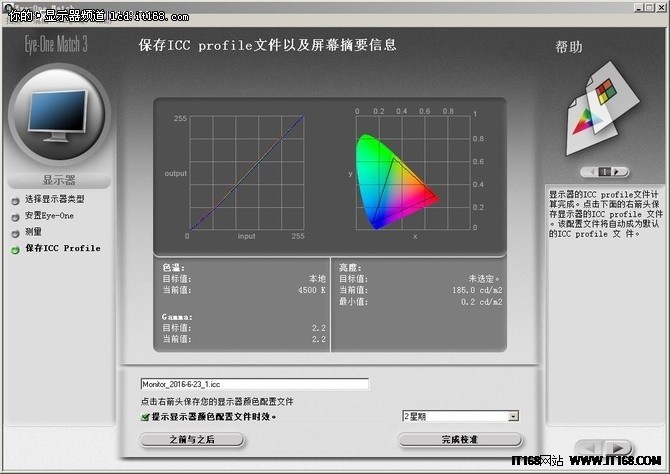Click the 显示器 section label
Image resolution: width=670 pixels, height=474 pixels.
point(59,180)
